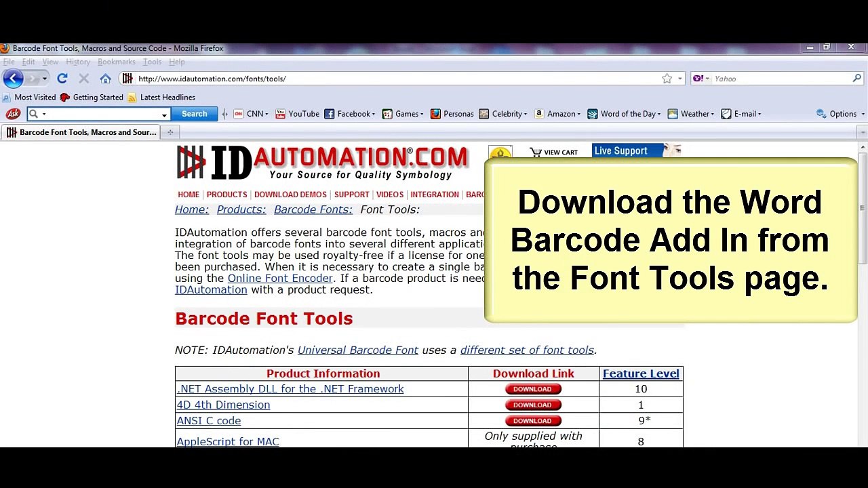Screen dimensions: 868x488
Task: Open the INTEGRATION navigation link
Action: click(435, 195)
